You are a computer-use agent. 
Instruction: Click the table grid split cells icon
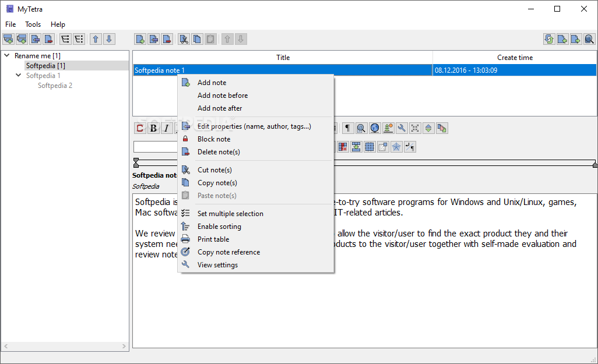[369, 147]
